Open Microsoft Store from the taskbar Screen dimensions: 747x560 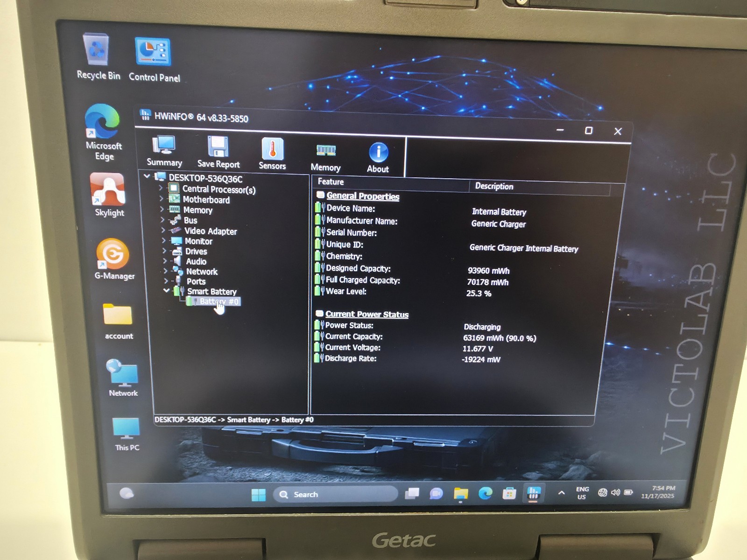509,493
